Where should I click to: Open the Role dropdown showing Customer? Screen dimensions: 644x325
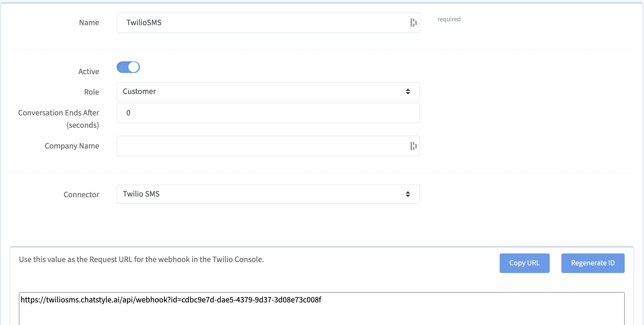click(x=268, y=91)
